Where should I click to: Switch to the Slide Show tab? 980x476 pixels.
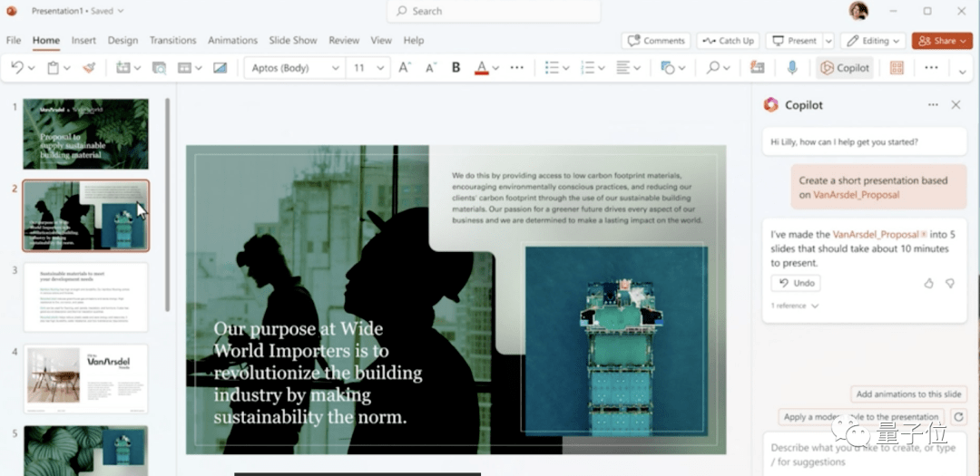[293, 41]
